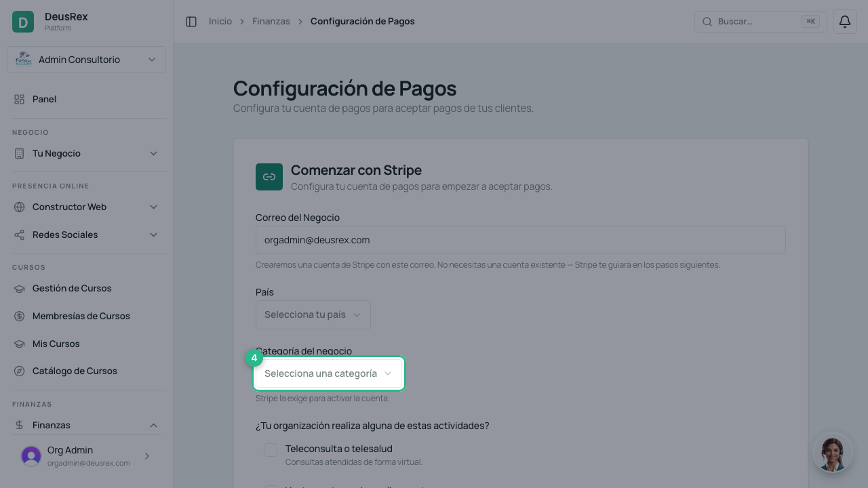Image resolution: width=868 pixels, height=488 pixels.
Task: Click the Org Admin avatar
Action: (x=31, y=456)
